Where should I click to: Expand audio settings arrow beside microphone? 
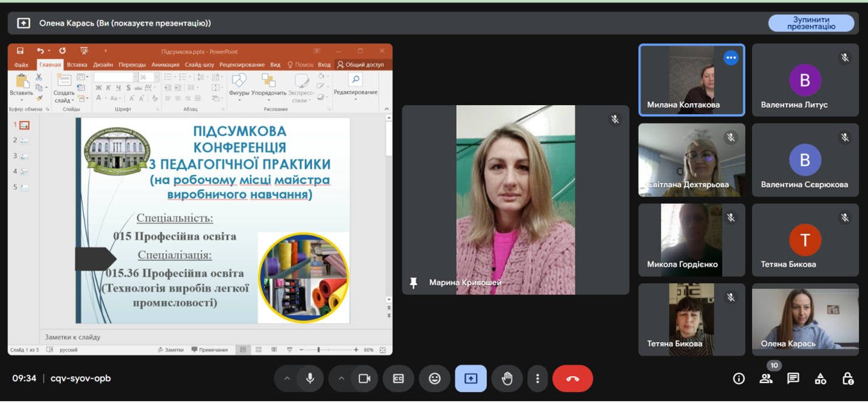point(287,379)
